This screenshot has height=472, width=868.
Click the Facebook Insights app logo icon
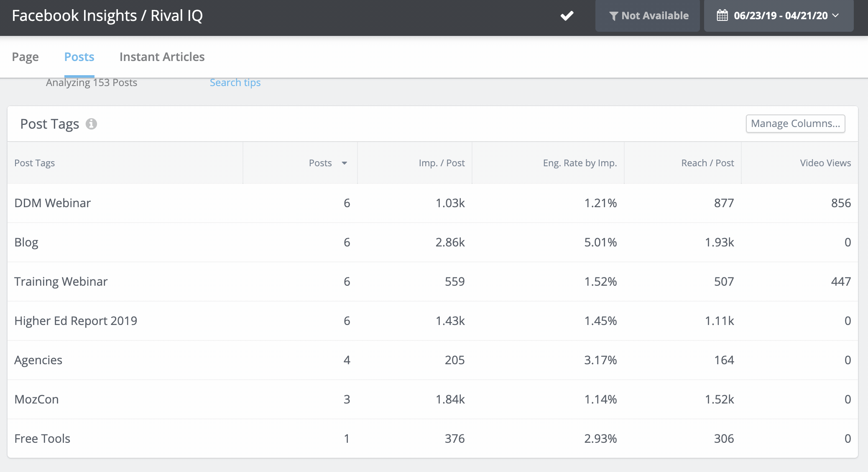coord(567,15)
